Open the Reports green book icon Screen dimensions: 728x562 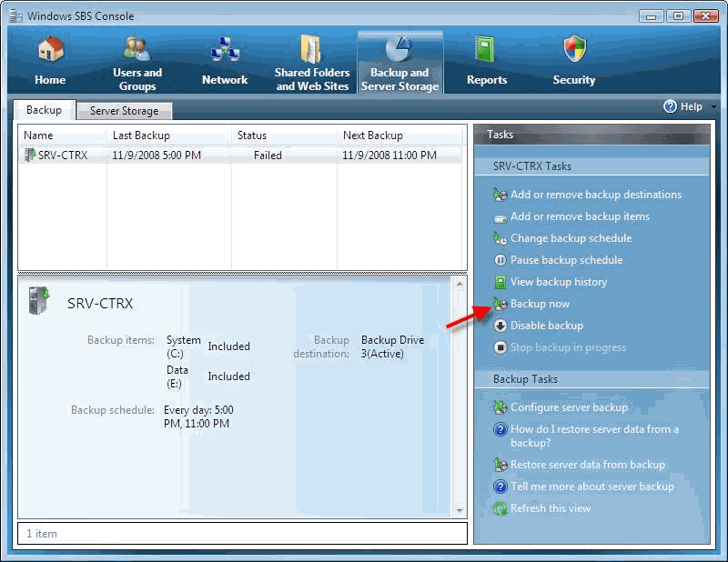coord(485,49)
